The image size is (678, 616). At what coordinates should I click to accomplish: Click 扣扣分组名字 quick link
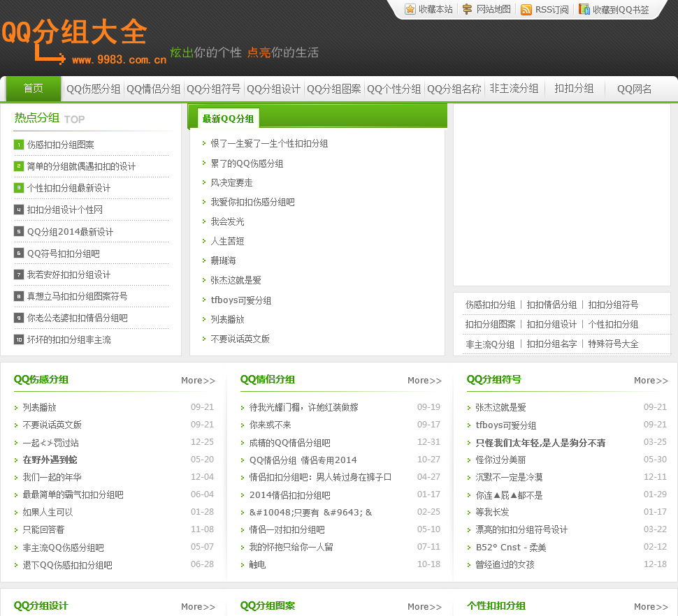coord(551,344)
